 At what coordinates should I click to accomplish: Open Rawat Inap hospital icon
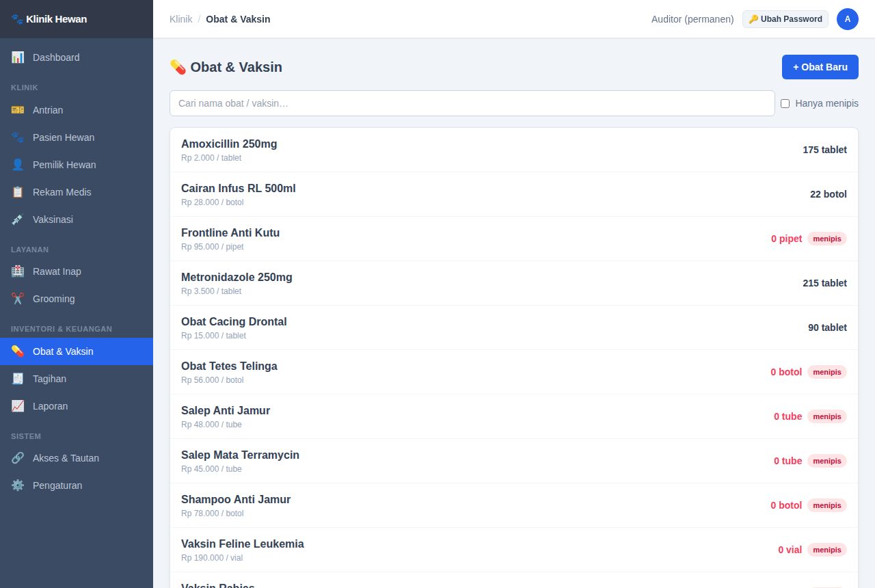coord(18,271)
